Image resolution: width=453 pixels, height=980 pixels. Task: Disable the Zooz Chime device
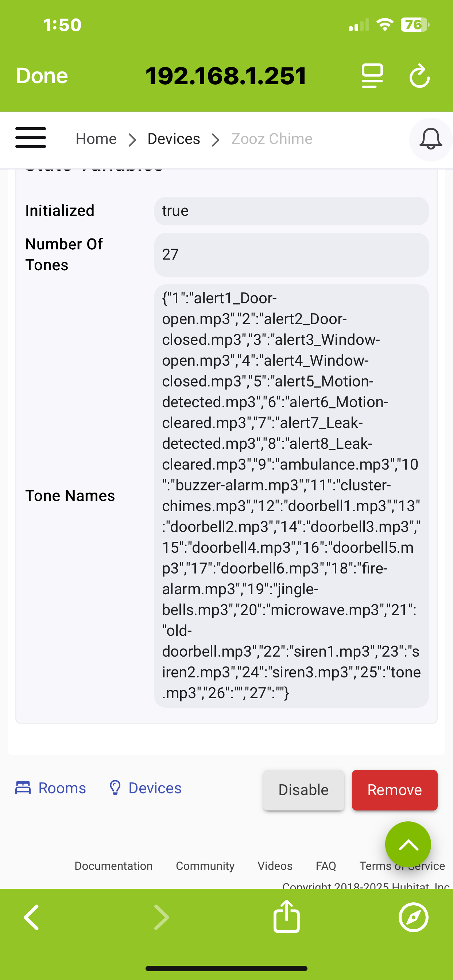coord(303,790)
